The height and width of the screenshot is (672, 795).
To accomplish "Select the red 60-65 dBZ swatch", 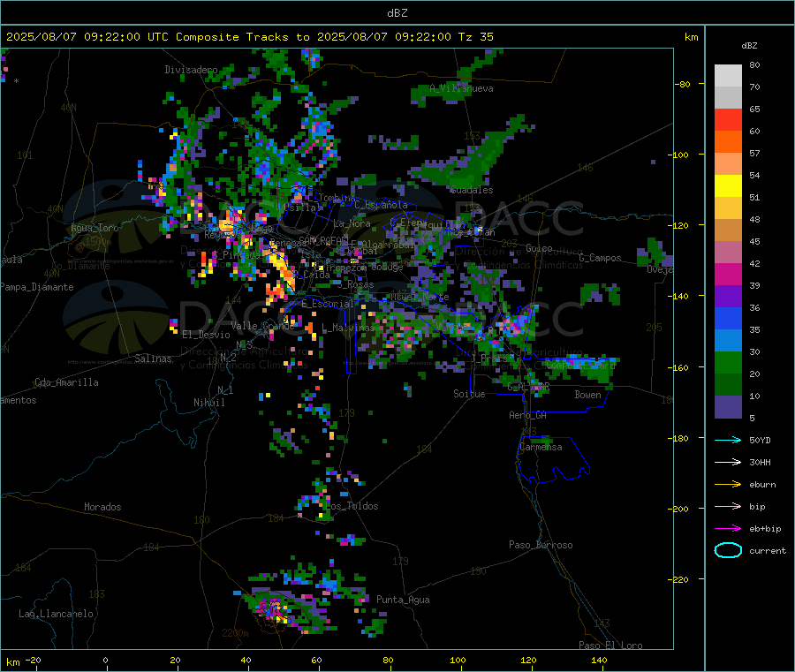I will [x=728, y=120].
